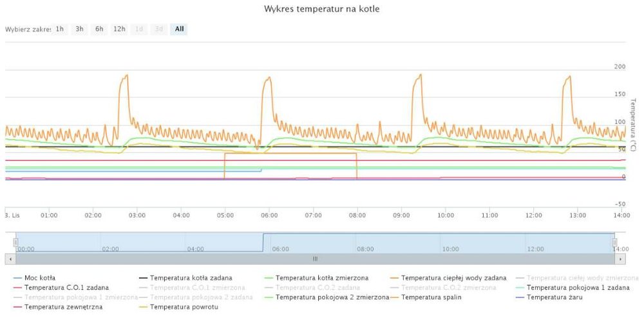644x322 pixels.
Task: Show Temperatura ciepłej wody zmierzona series
Action: [x=582, y=278]
